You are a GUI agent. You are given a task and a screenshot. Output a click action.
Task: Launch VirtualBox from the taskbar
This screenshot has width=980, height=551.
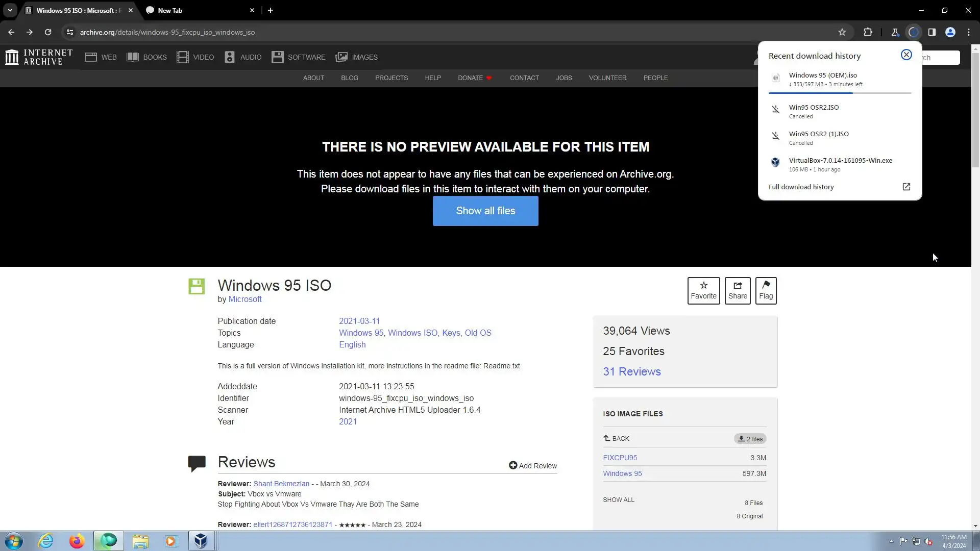point(201,541)
